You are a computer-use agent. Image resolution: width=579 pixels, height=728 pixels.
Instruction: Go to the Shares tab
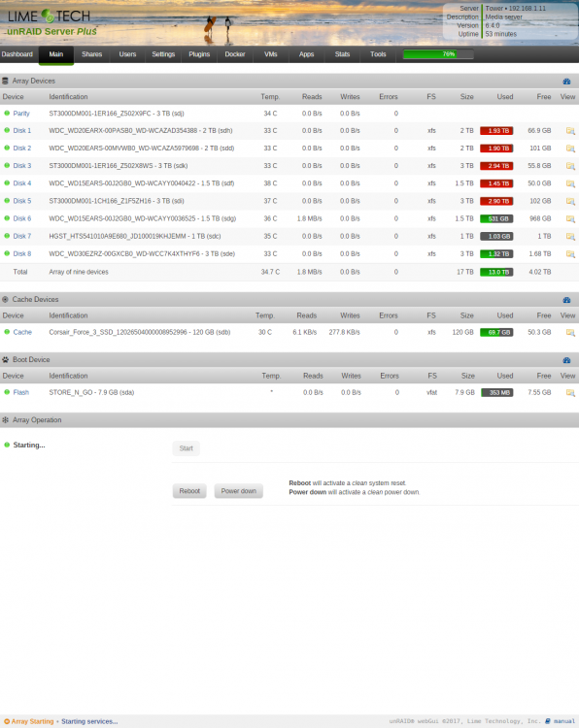[91, 54]
